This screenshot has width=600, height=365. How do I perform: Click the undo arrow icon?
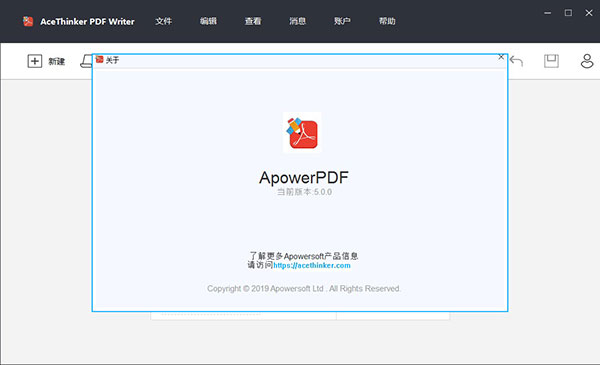click(516, 61)
